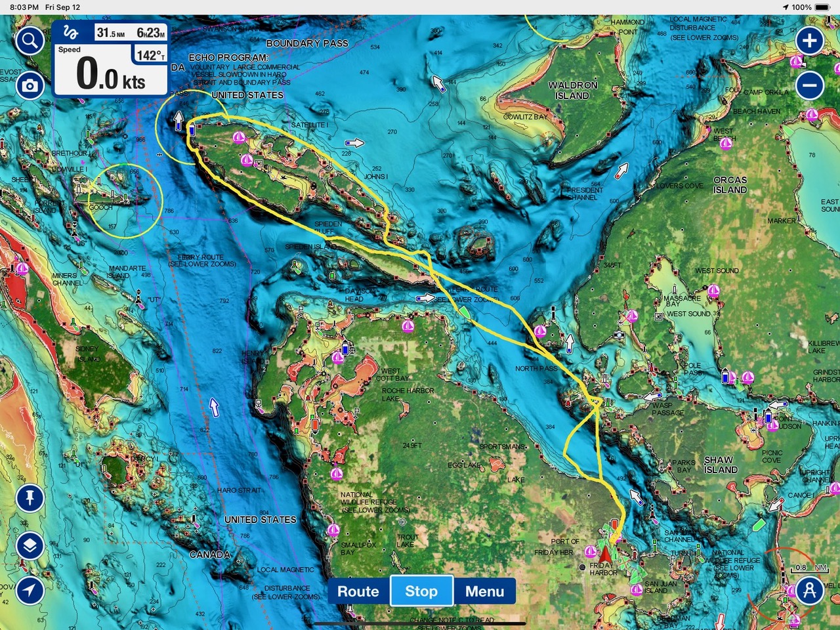Open the chart search magnifier
Viewport: 840px width, 630px height.
(30, 41)
